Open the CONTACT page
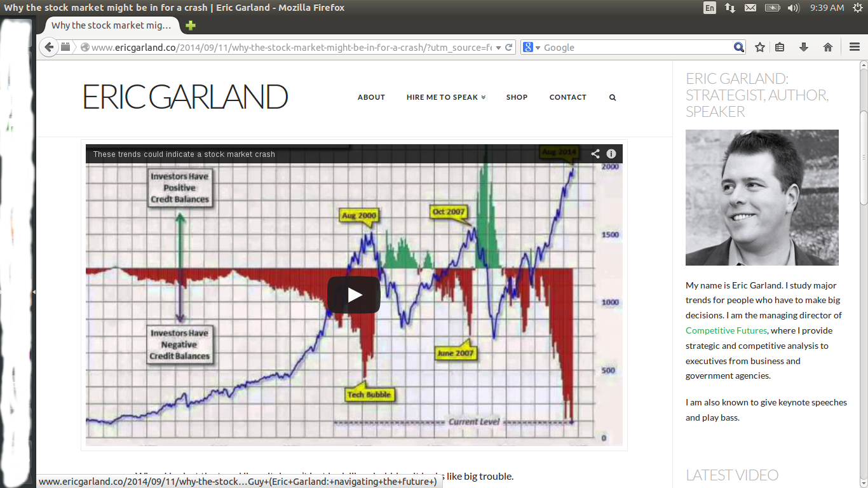Image resolution: width=868 pixels, height=488 pixels. click(568, 97)
